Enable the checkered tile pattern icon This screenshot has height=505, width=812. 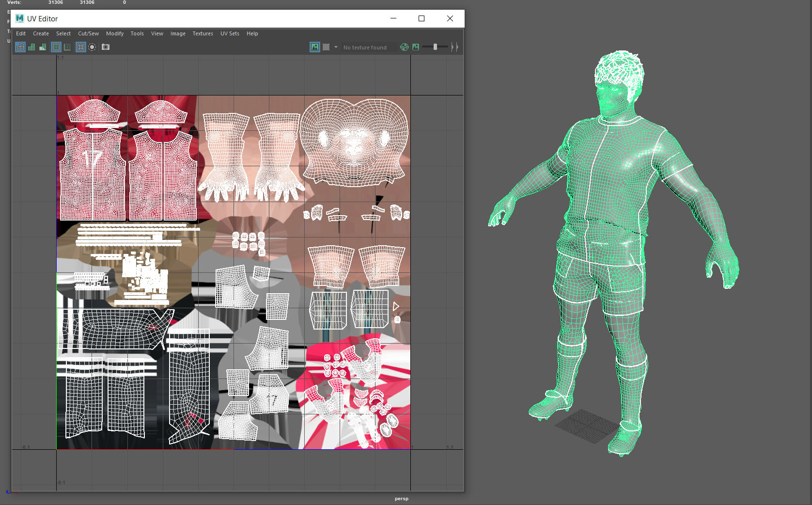[326, 47]
